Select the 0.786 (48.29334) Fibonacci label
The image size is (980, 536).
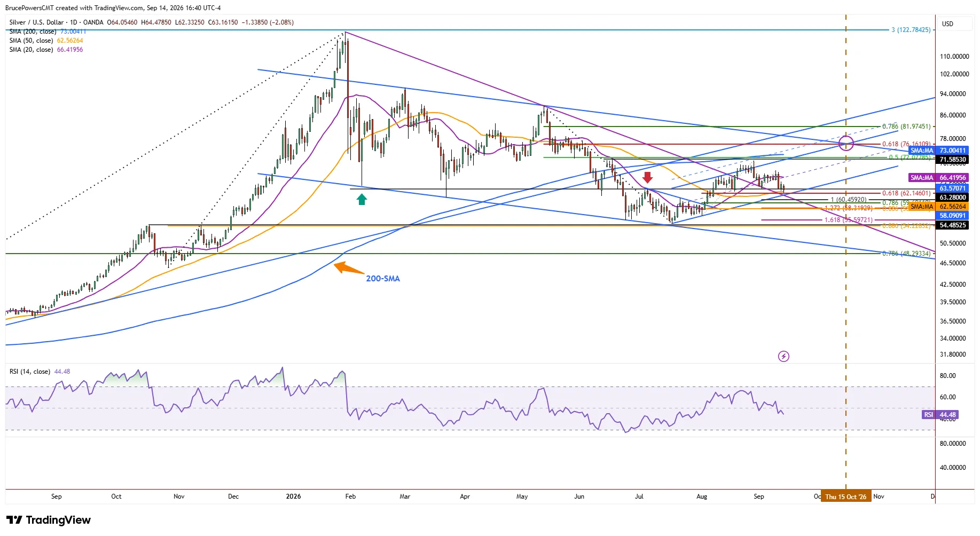[x=906, y=254]
